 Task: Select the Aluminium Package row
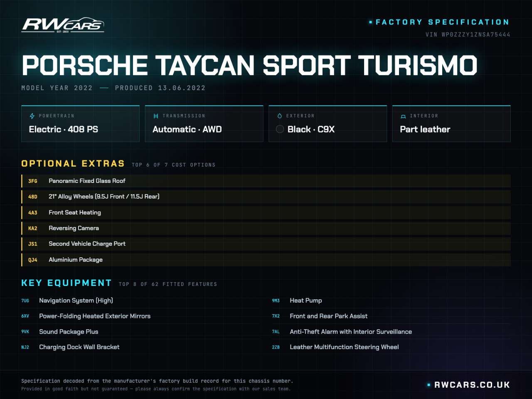(266, 260)
